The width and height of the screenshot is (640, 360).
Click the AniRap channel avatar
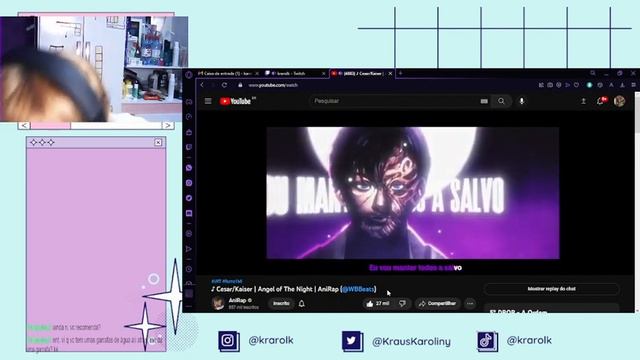pos(218,303)
